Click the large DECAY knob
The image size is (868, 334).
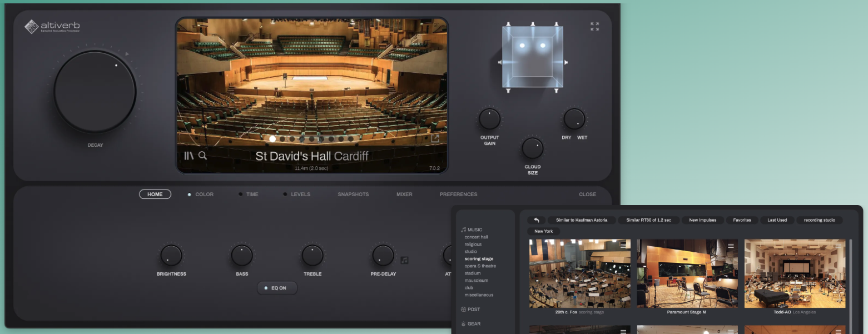click(95, 92)
